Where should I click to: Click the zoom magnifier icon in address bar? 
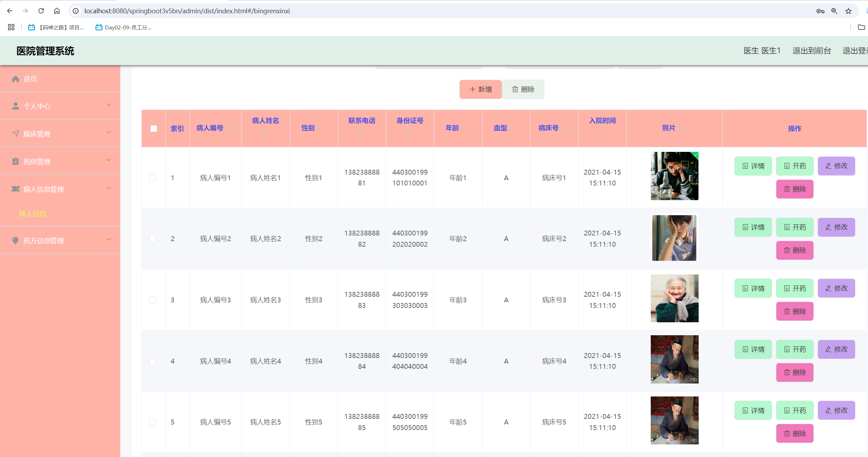tap(834, 11)
